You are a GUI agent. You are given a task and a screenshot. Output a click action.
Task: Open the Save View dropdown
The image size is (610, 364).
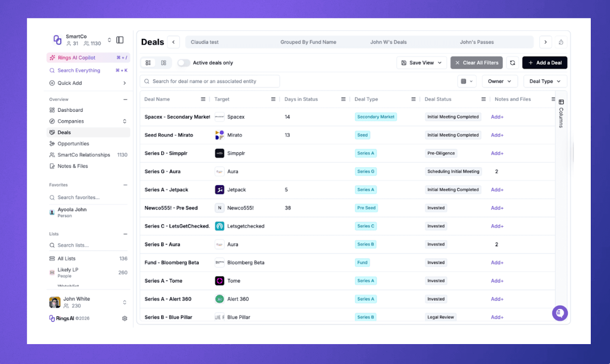pos(421,62)
